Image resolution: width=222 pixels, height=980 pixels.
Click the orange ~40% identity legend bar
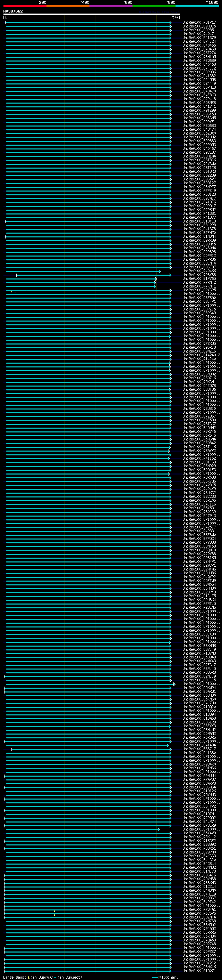click(68, 6)
